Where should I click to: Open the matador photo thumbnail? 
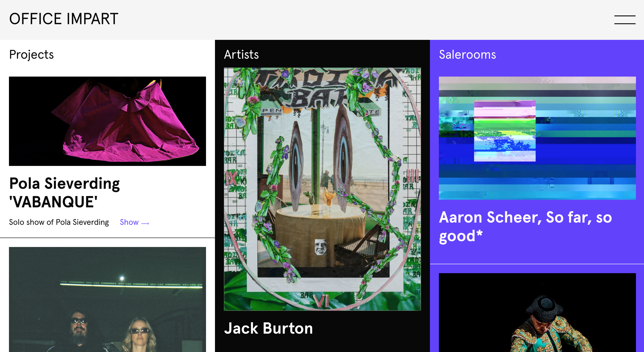coord(537,313)
